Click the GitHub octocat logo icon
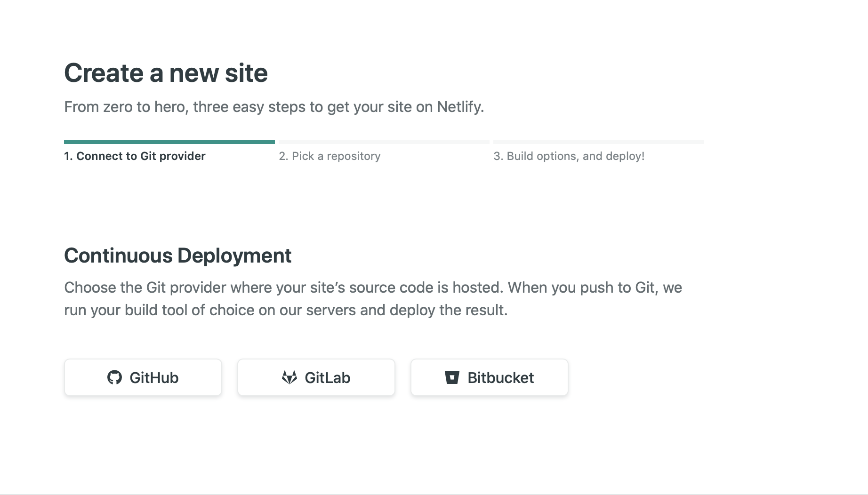Image resolution: width=868 pixels, height=495 pixels. coord(114,377)
